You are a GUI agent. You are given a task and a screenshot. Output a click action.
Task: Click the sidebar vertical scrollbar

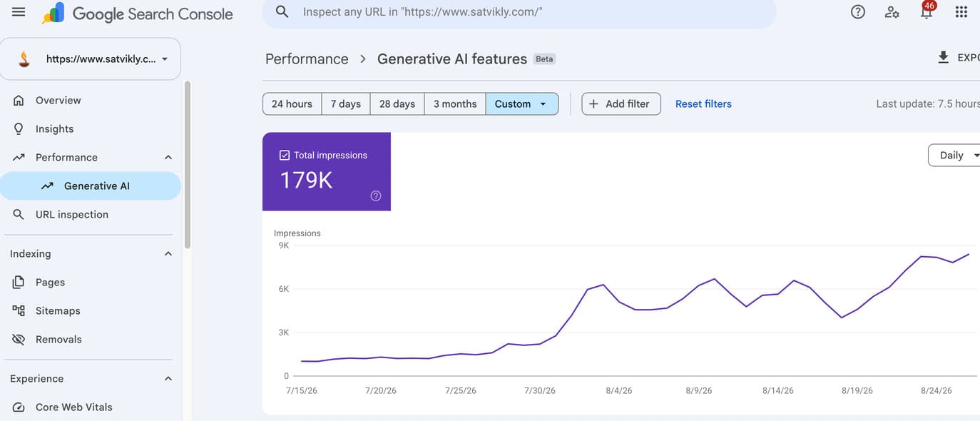tap(188, 164)
